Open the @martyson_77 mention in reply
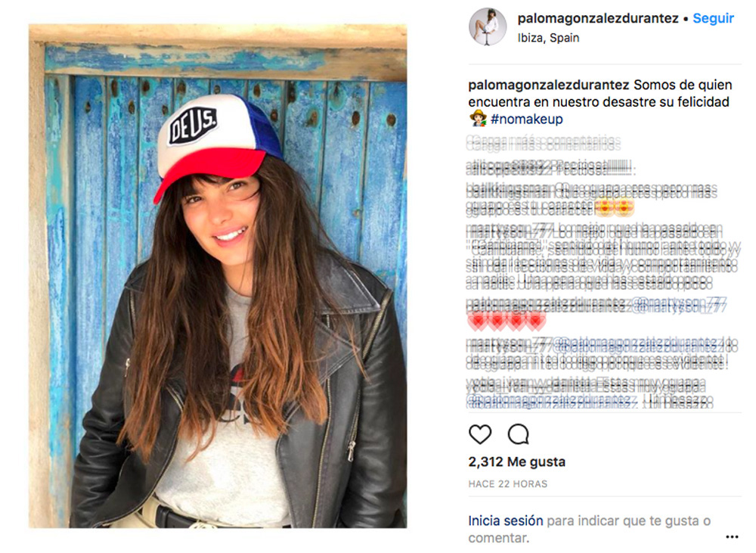The width and height of the screenshot is (756, 553). (678, 305)
